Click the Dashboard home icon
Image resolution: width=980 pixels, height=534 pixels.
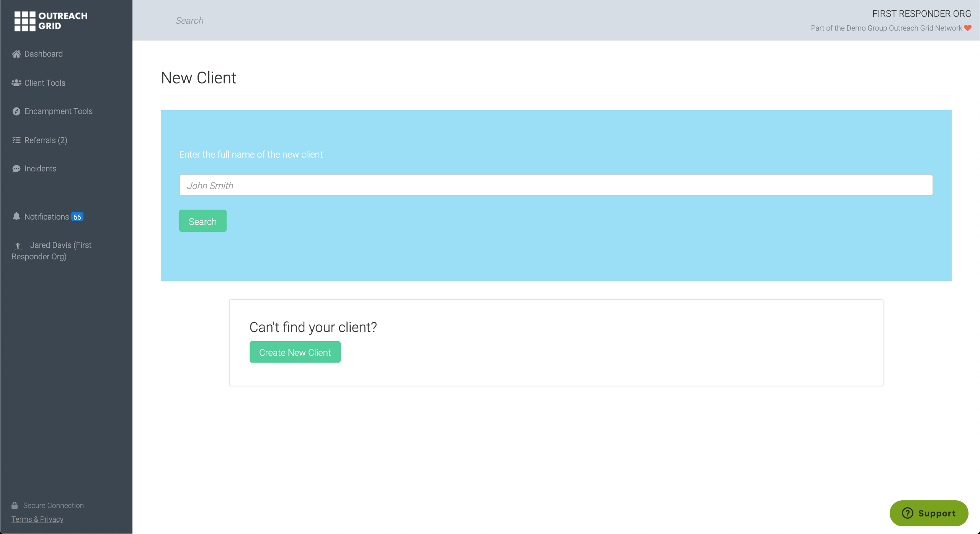coord(16,54)
